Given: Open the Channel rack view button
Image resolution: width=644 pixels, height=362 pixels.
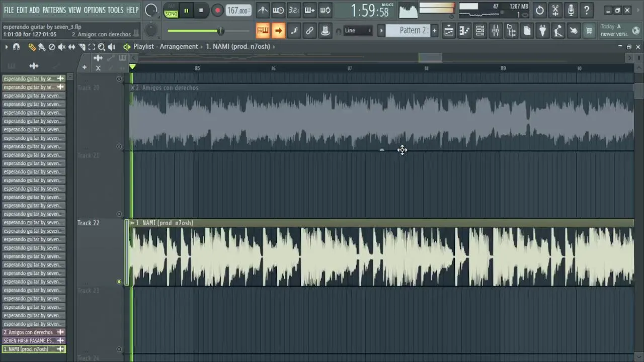Looking at the screenshot, I should pyautogui.click(x=480, y=31).
